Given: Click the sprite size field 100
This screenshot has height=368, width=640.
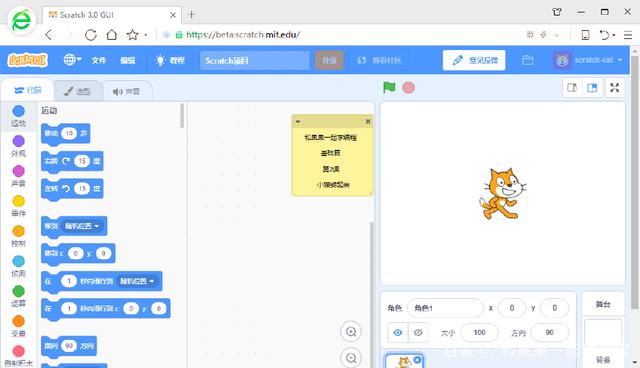Looking at the screenshot, I should tap(479, 333).
